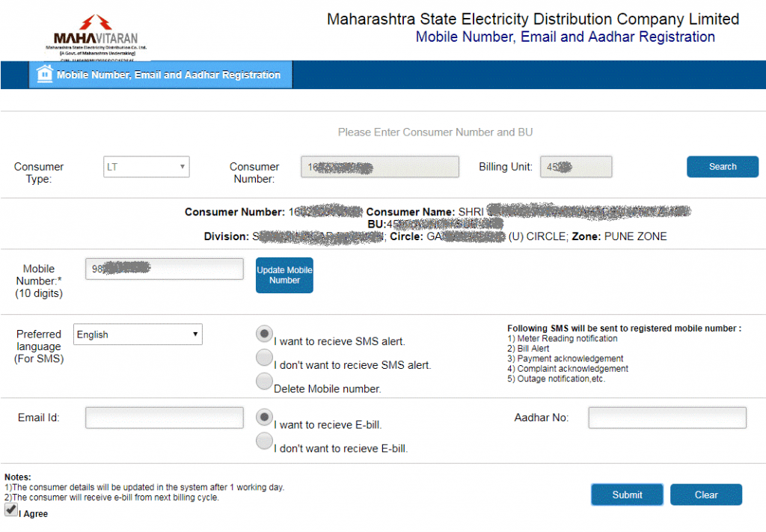Click the Clear button
This screenshot has width=766, height=532.
(706, 495)
